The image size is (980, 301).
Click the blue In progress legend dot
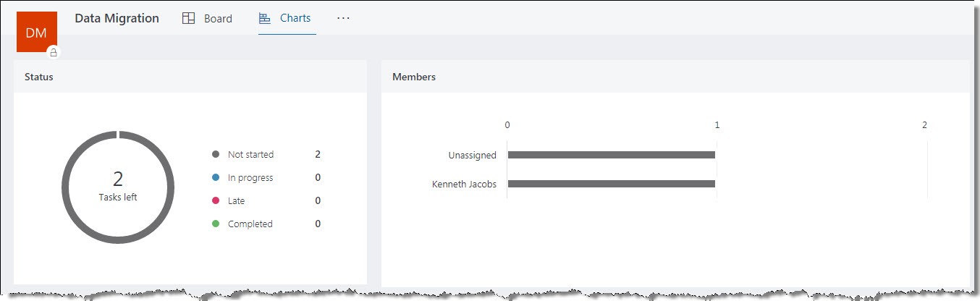click(x=215, y=178)
